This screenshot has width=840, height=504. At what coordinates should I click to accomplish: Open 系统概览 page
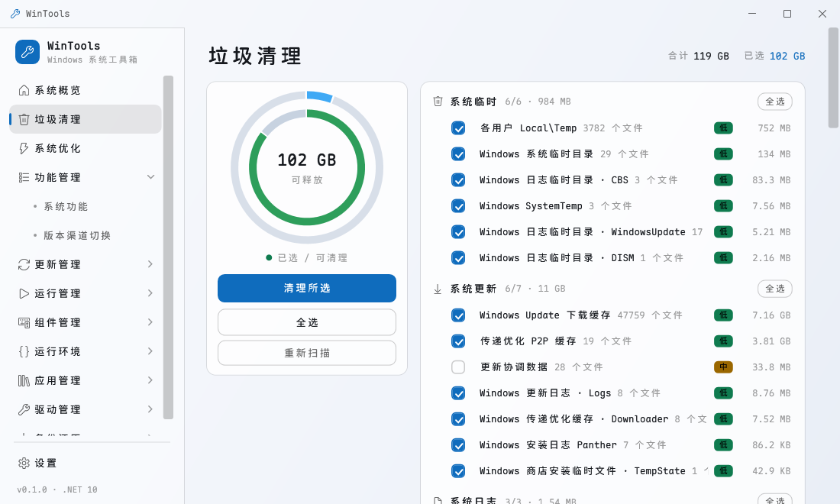pyautogui.click(x=86, y=90)
